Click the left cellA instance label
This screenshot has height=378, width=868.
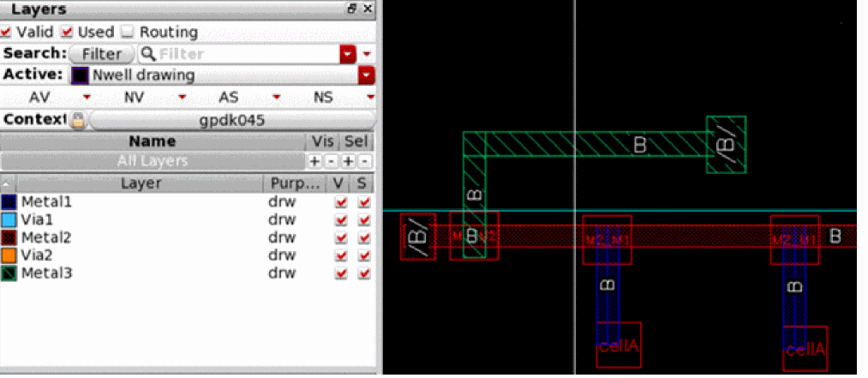click(619, 346)
